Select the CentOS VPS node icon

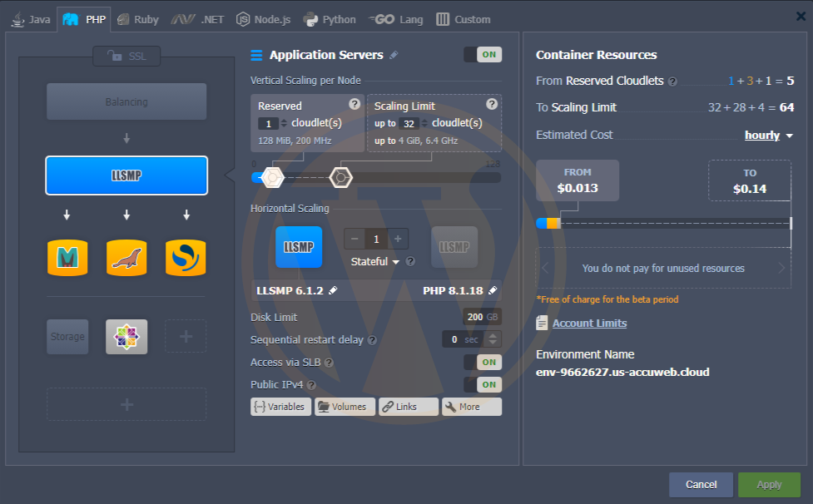tap(126, 337)
